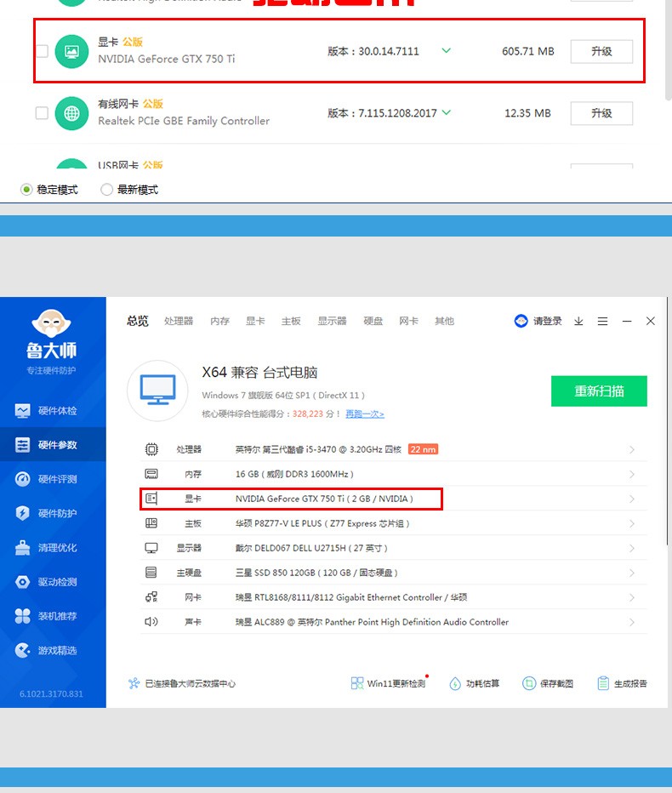The width and height of the screenshot is (672, 793).
Task: Click the green 重新扫描 button
Action: coord(599,391)
